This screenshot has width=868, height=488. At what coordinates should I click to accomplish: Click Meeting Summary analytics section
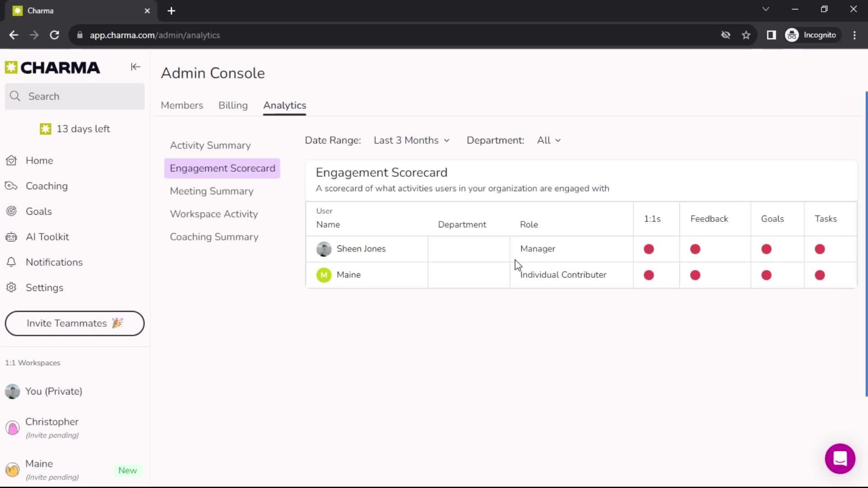(212, 191)
